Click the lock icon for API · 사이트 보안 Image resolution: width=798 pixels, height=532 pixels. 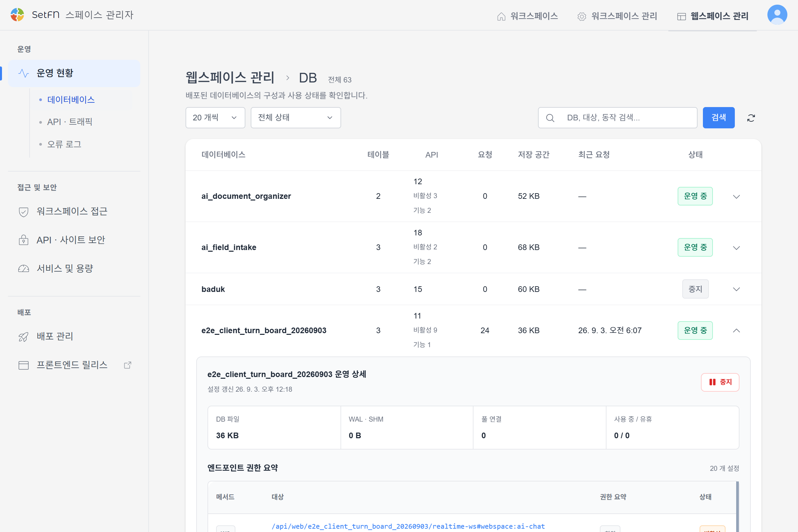[x=23, y=240]
